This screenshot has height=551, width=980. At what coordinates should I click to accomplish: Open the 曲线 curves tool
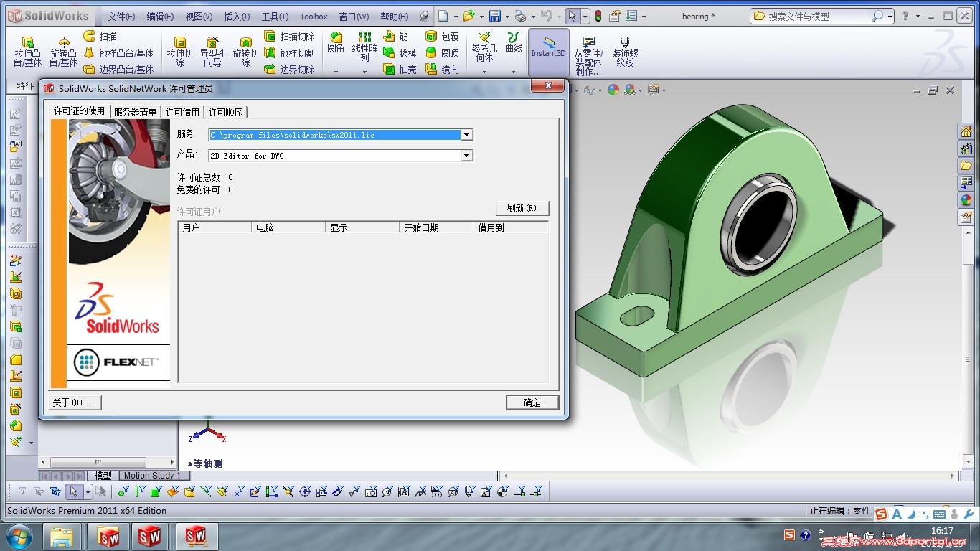click(514, 43)
